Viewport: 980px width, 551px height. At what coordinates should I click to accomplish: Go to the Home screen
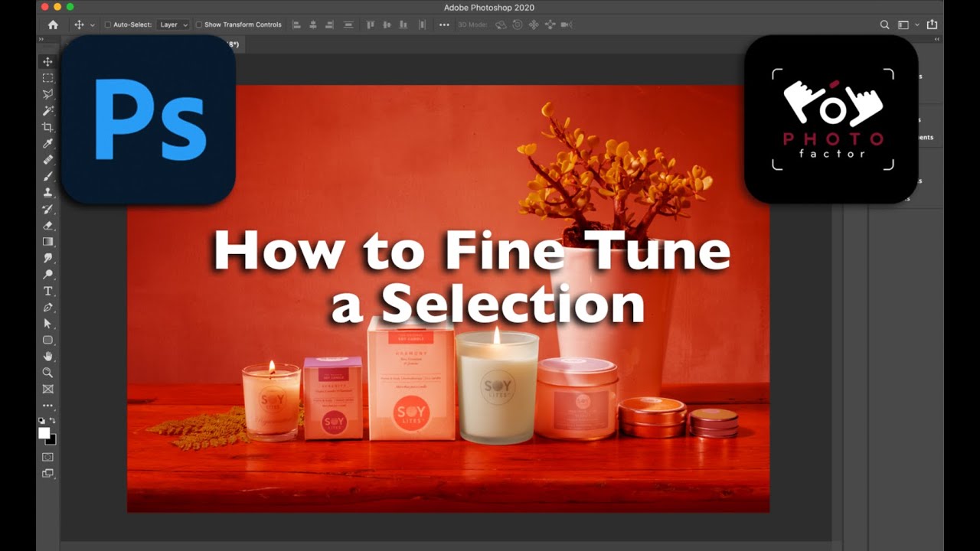coord(53,24)
